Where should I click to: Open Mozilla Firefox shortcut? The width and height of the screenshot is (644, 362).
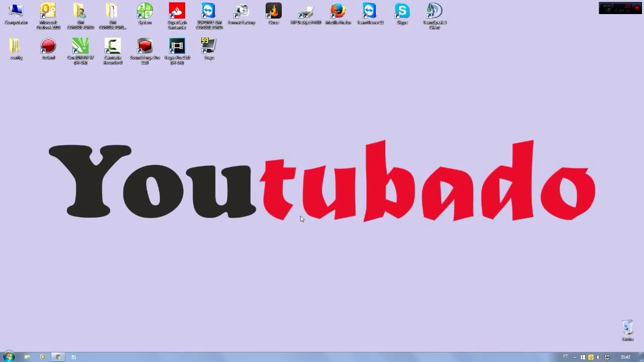coord(338,14)
